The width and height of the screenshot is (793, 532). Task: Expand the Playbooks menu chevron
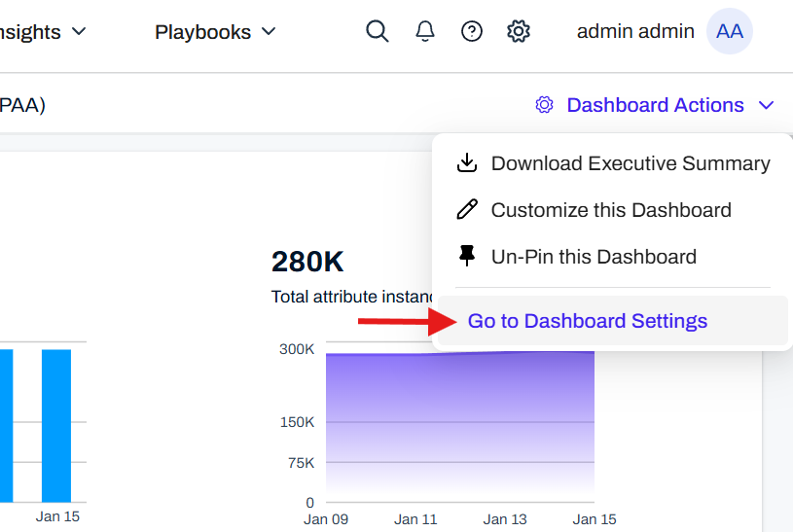coord(270,32)
